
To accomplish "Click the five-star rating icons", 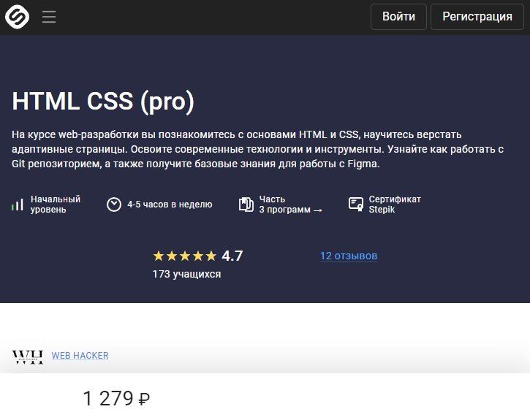I will click(184, 256).
